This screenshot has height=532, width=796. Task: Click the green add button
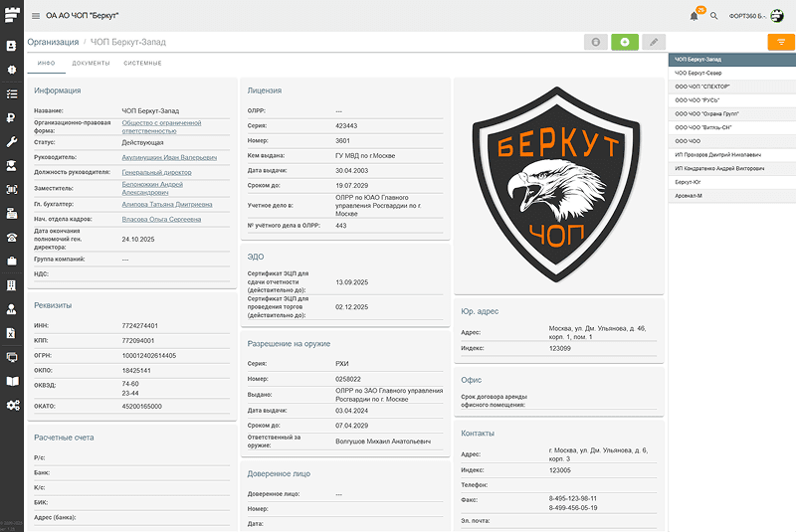click(x=625, y=42)
